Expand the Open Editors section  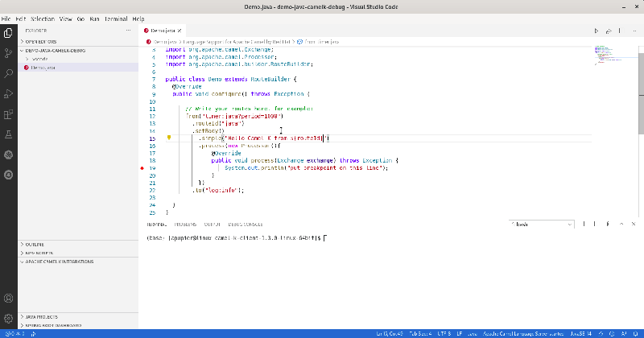78,42
